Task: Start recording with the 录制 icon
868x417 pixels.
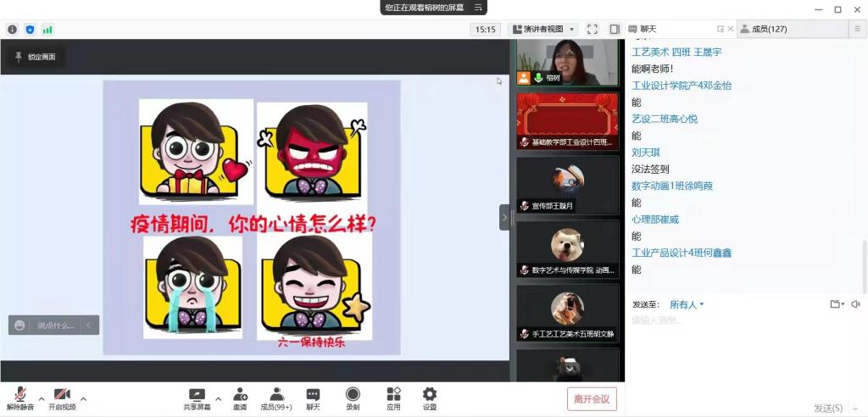Action: click(353, 396)
